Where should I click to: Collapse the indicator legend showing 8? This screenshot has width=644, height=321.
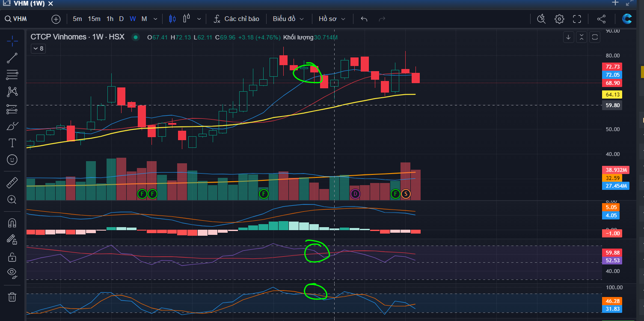[x=38, y=48]
